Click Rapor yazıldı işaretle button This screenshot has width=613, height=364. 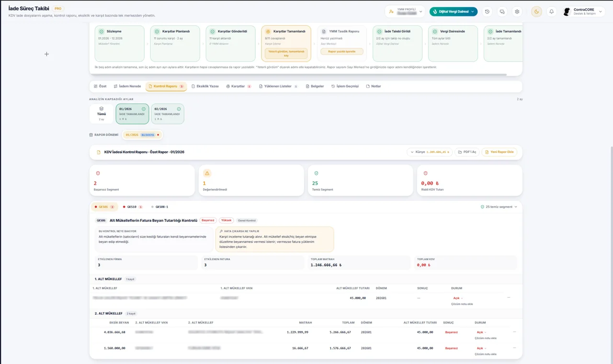(341, 51)
